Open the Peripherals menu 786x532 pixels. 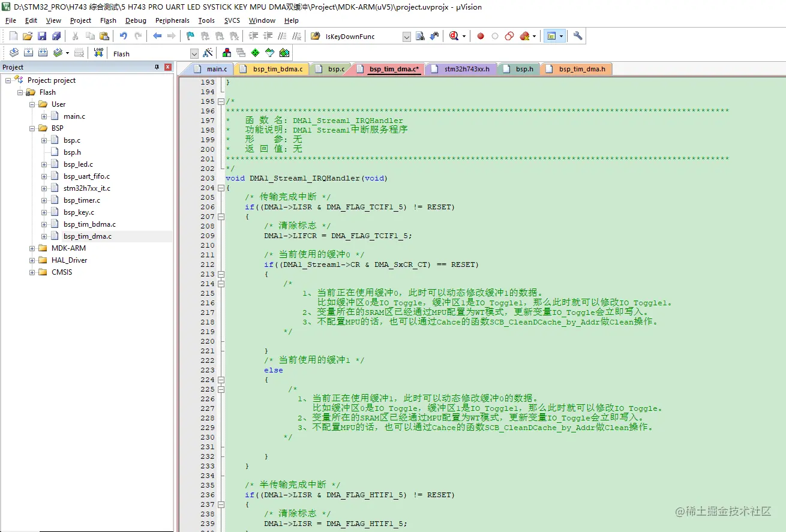172,20
